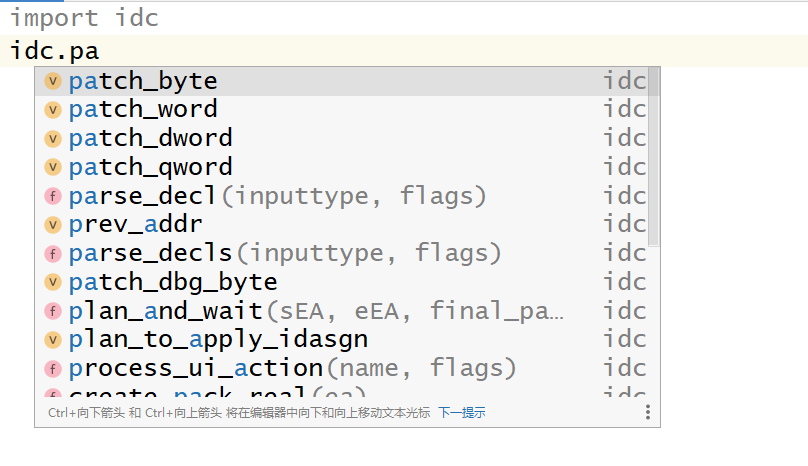Select the highlighted patch_byte entry
The image size is (808, 466).
[x=143, y=82]
